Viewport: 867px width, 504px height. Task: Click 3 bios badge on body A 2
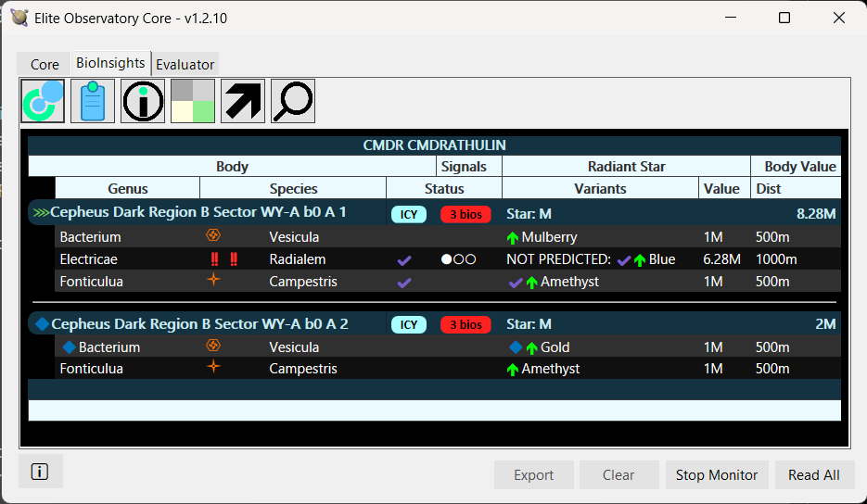click(465, 324)
